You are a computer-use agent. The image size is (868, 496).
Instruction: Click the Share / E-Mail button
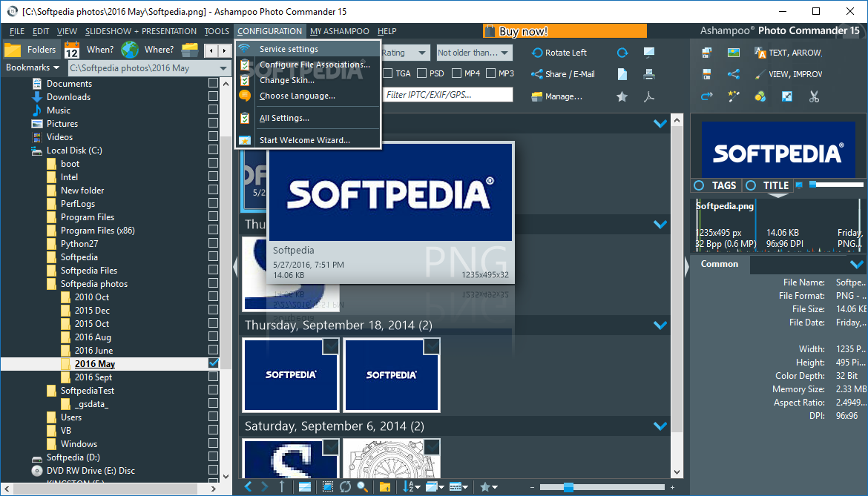563,74
